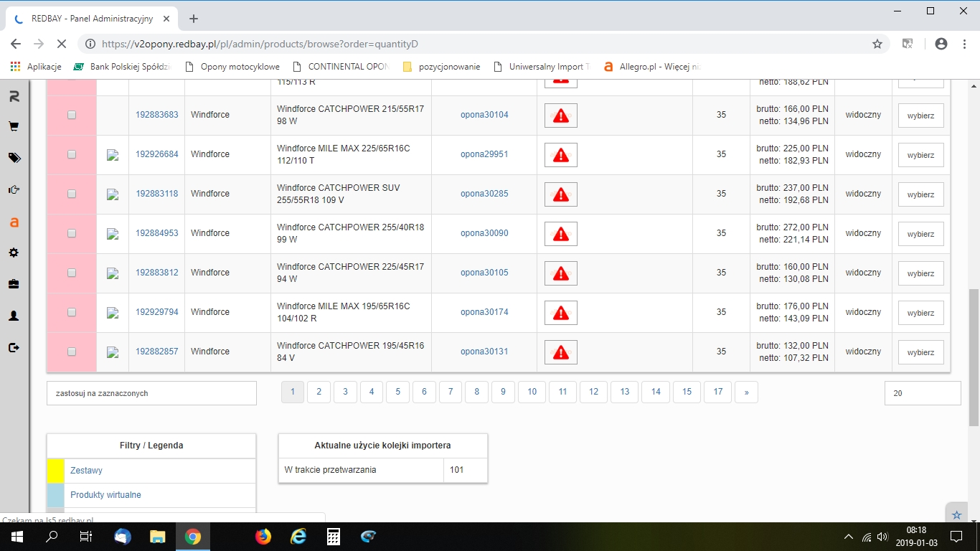Viewport: 980px width, 551px height.
Task: Click warning icon for opona30104 row
Action: point(560,116)
